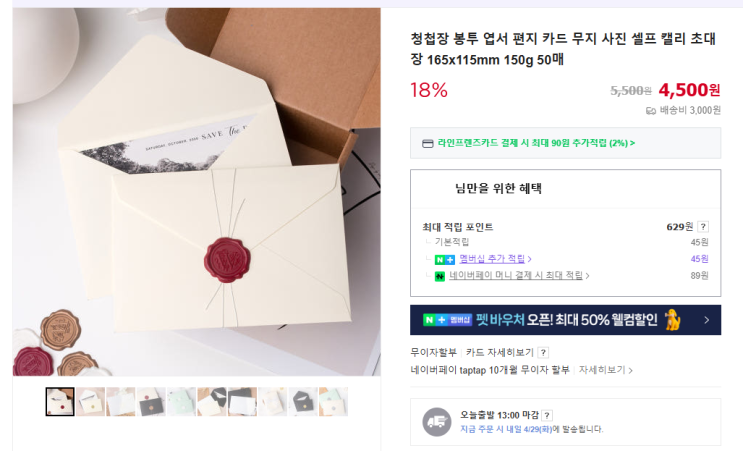Viewport: 743px width, 451px height.
Task: Click the green Naver Pay money icon
Action: [x=440, y=276]
